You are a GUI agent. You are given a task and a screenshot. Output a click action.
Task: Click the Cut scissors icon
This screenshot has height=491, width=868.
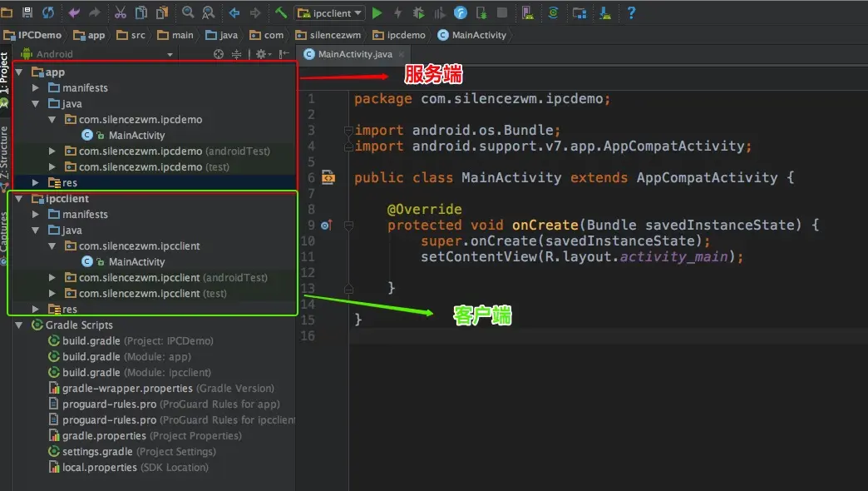click(x=120, y=12)
